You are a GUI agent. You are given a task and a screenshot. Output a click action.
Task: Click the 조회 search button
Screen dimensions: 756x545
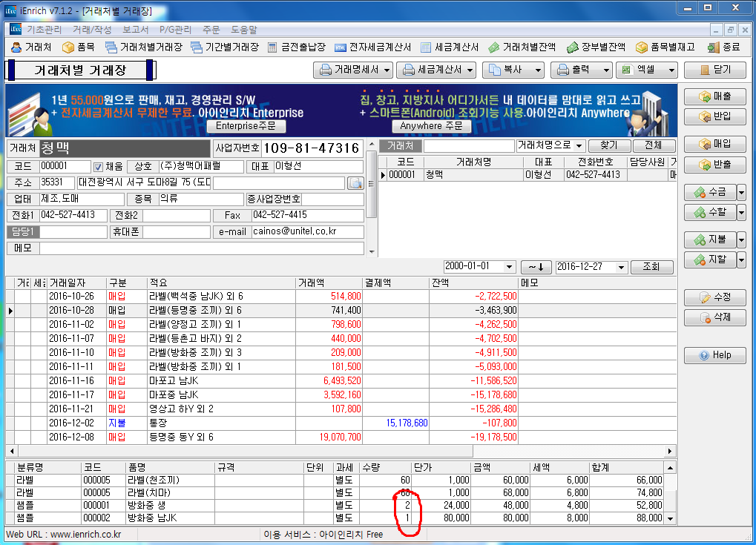[651, 267]
